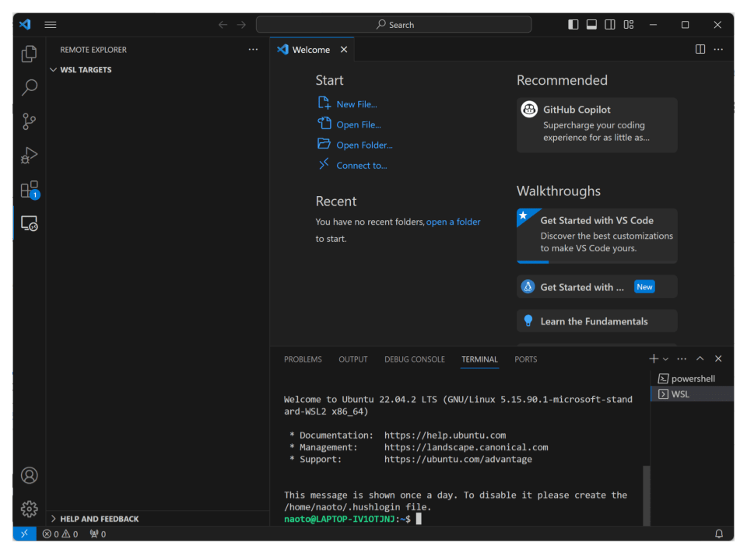Go forward with the right arrow
The image size is (747, 560).
[241, 25]
